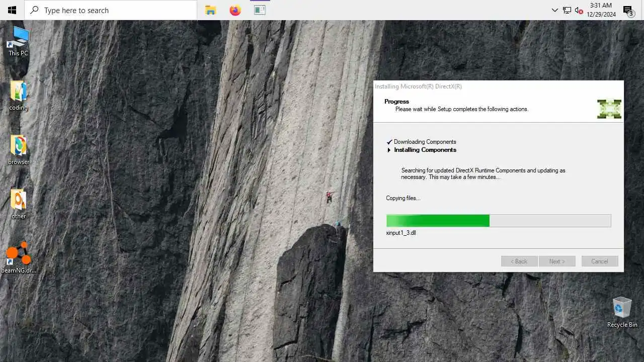Click the DirectX logo in setup header

[x=609, y=109]
